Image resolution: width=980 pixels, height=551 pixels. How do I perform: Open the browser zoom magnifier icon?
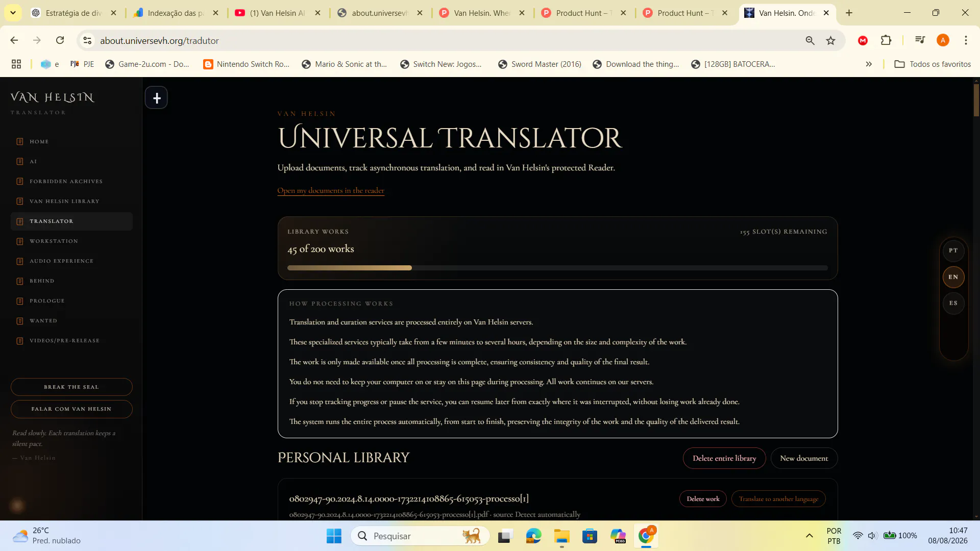click(810, 40)
